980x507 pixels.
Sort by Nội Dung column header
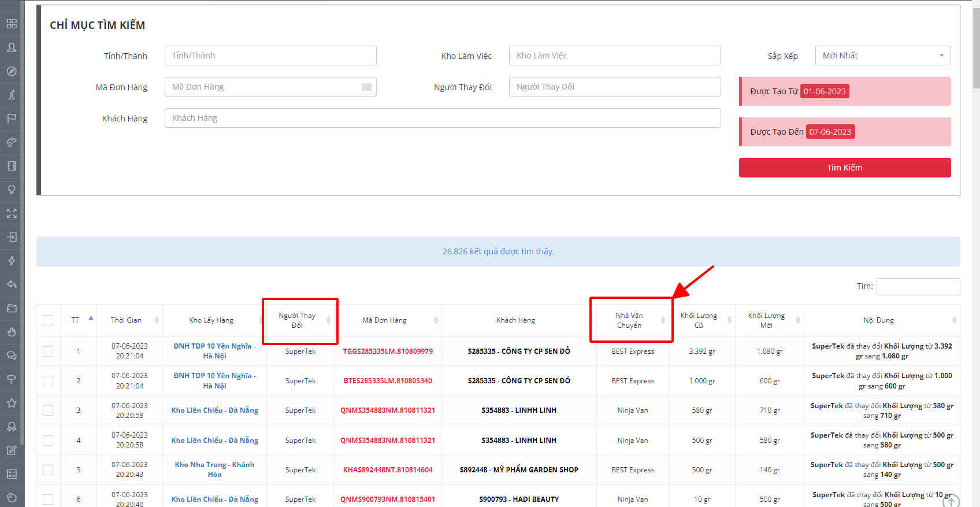(x=882, y=320)
